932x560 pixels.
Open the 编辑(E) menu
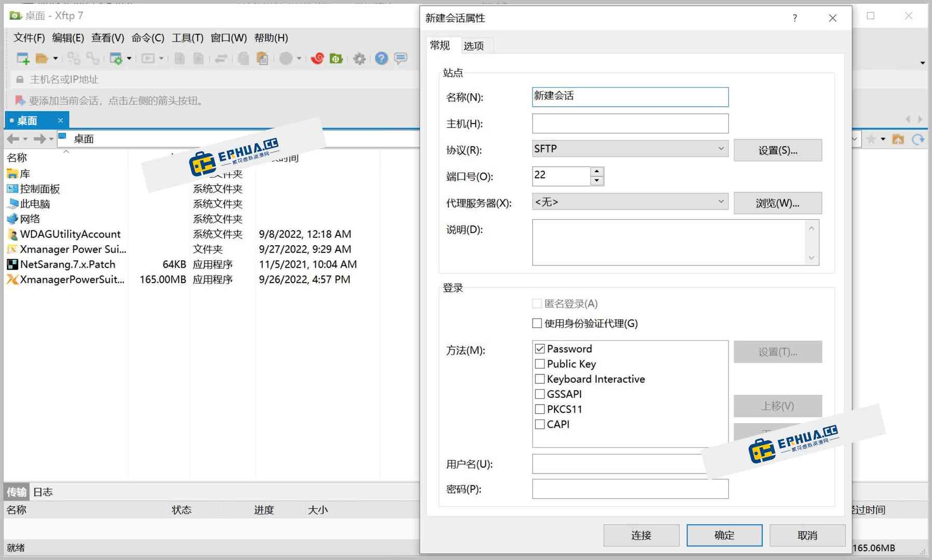(x=68, y=38)
